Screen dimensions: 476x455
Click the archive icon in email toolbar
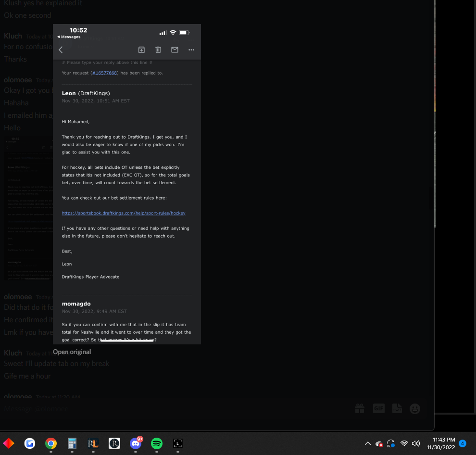[141, 50]
